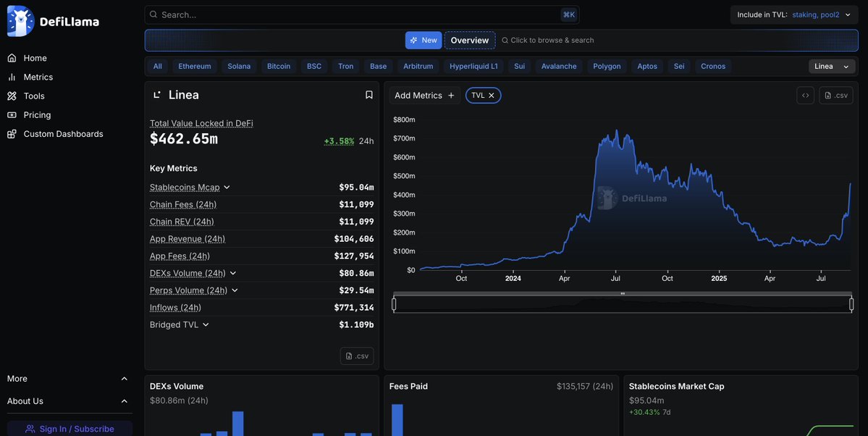The height and width of the screenshot is (436, 868).
Task: Click the embed code icon above chart
Action: pos(806,96)
